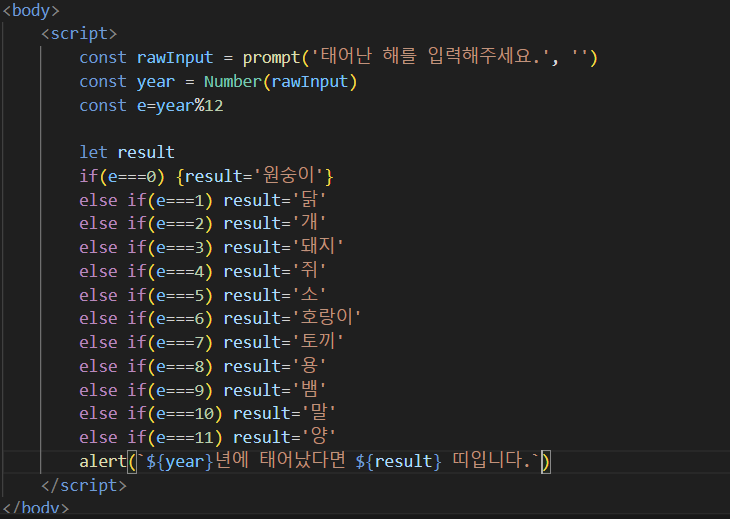Viewport: 730px width, 519px height.
Task: Click the alert function name
Action: tap(102, 461)
